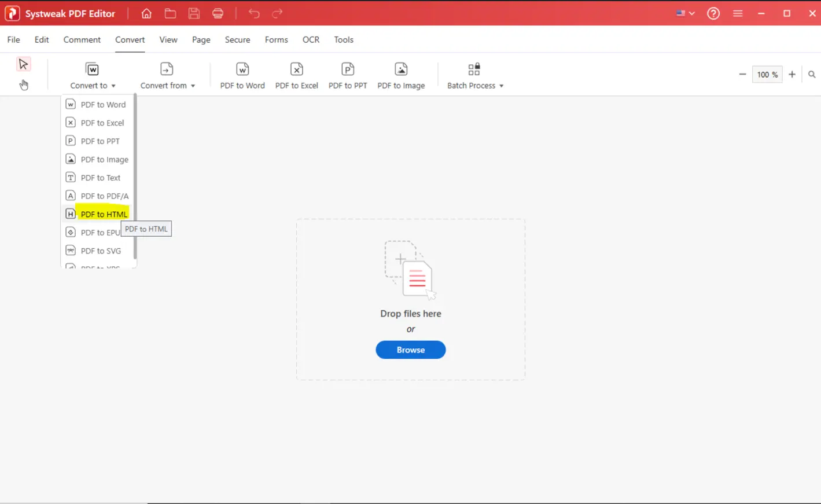This screenshot has height=504, width=821.
Task: Switch to the Forms tab
Action: point(276,39)
